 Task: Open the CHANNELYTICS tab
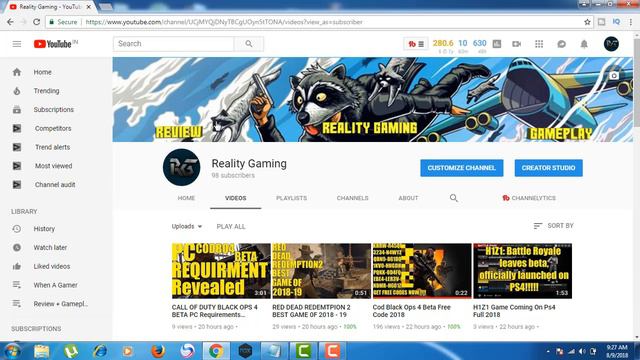coord(529,198)
